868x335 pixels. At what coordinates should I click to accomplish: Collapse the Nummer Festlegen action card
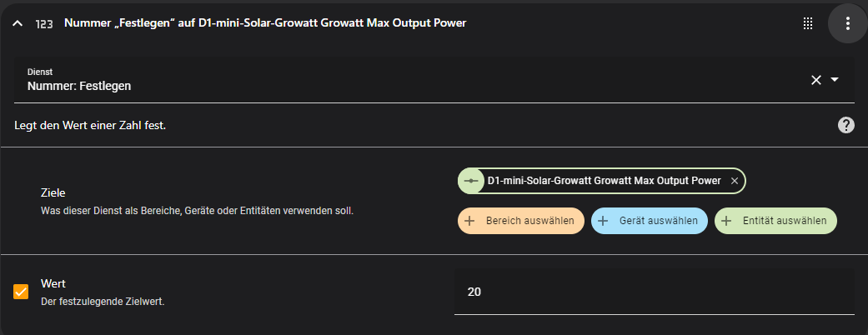(x=18, y=24)
